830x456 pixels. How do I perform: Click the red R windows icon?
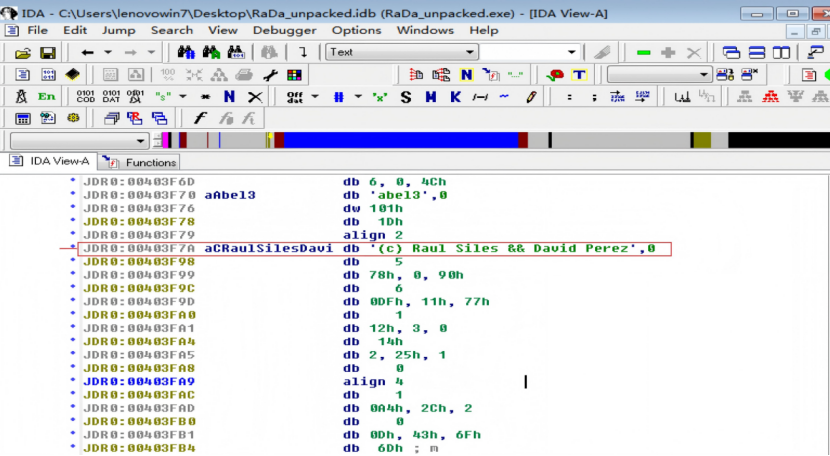pos(134,118)
